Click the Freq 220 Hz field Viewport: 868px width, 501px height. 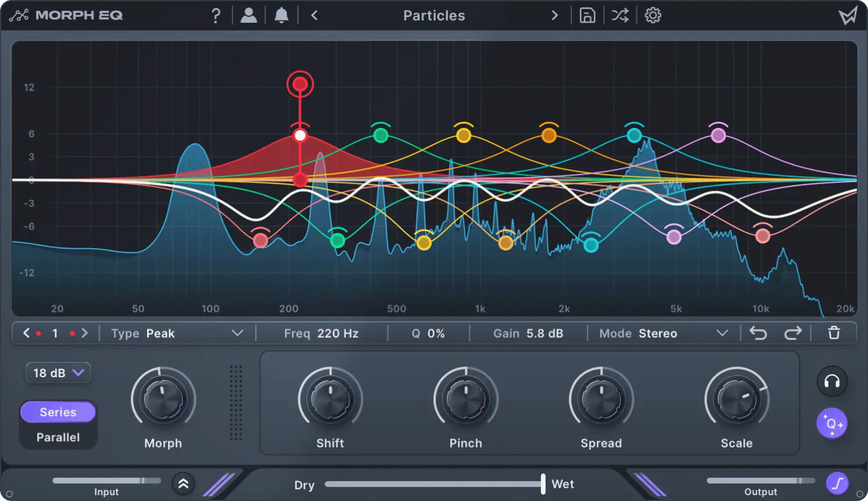321,333
